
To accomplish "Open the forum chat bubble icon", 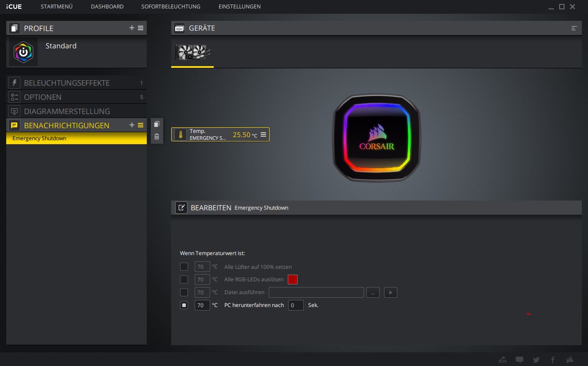I will point(520,360).
